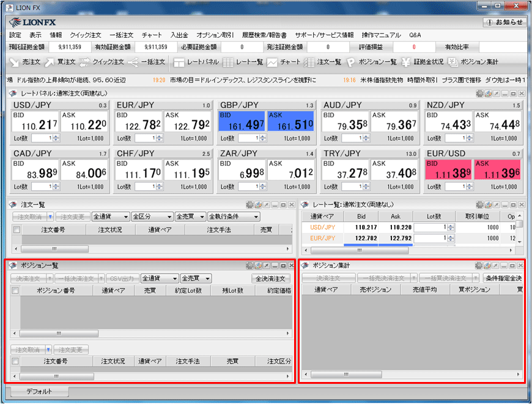Sell AUD/JPY via its BID 79.358 tile

click(345, 121)
